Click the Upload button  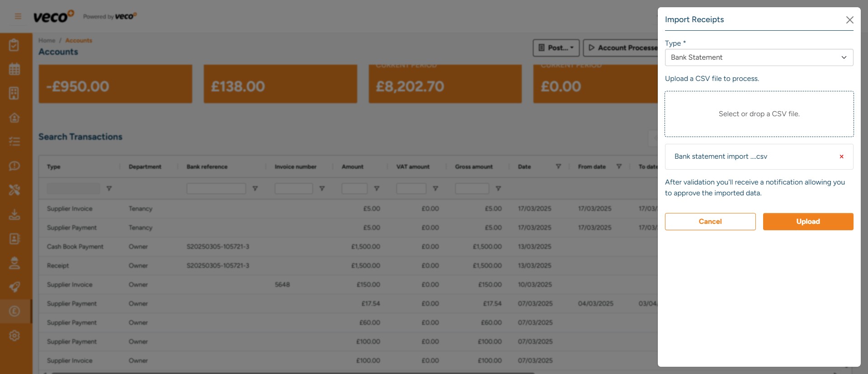click(808, 222)
